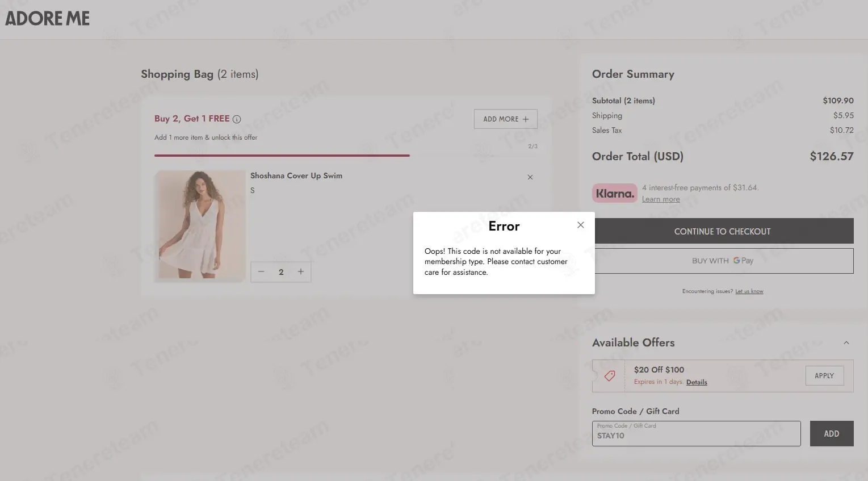Buy with Google Pay
This screenshot has width=868, height=481.
click(722, 261)
